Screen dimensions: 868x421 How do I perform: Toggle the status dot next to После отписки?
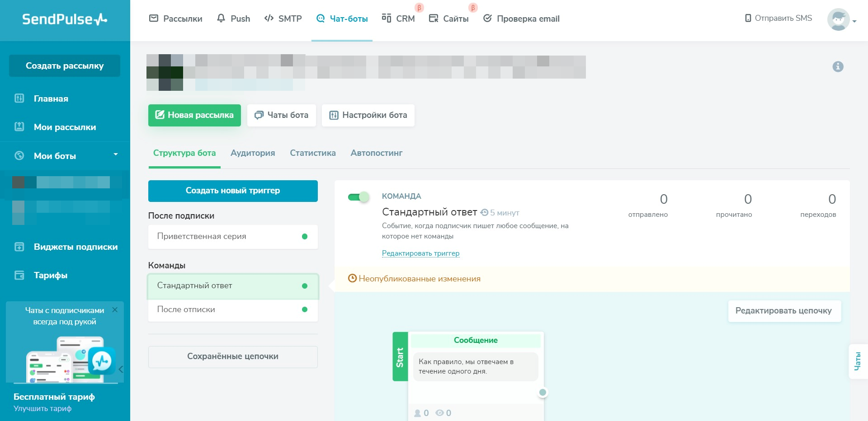(305, 309)
